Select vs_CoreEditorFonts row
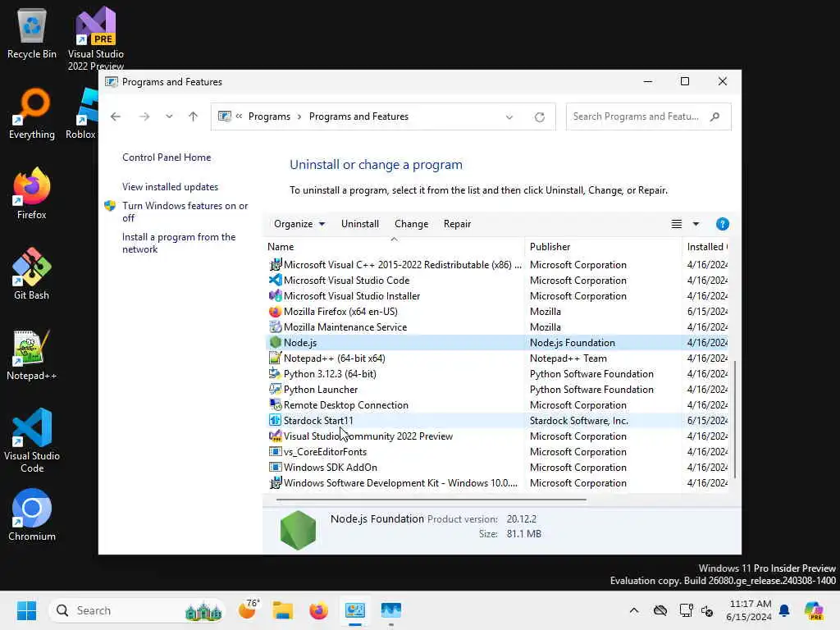This screenshot has height=630, width=840. pyautogui.click(x=496, y=452)
